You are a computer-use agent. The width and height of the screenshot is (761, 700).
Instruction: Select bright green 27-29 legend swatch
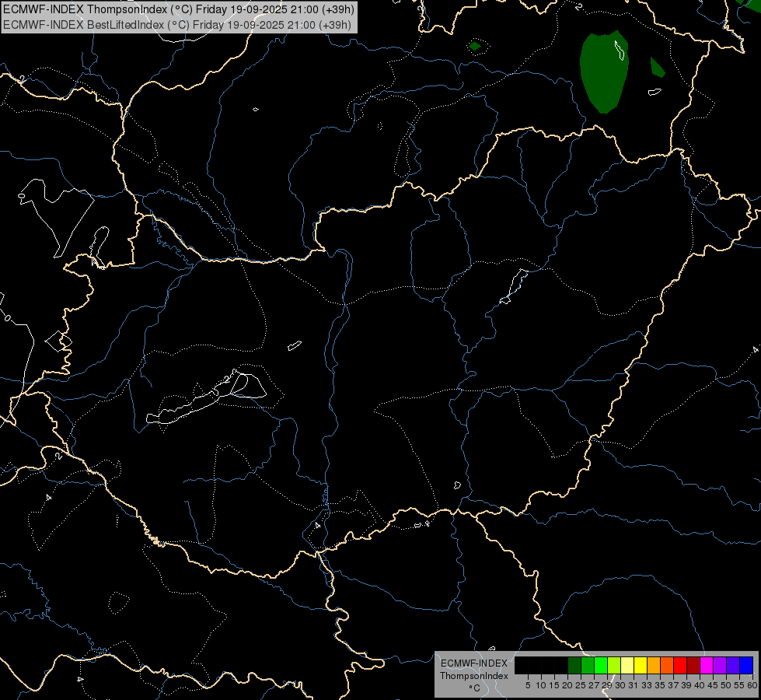click(601, 665)
